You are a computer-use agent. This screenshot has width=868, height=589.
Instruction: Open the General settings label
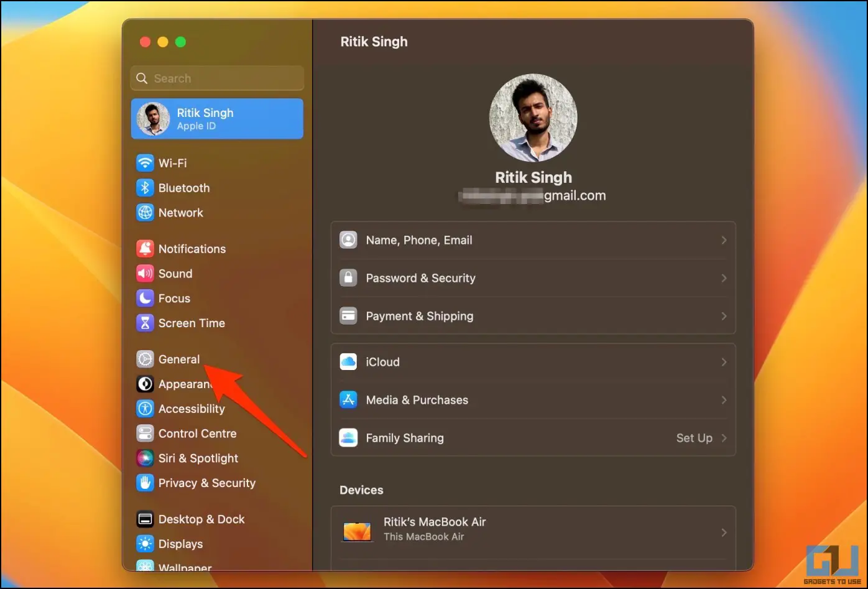179,359
